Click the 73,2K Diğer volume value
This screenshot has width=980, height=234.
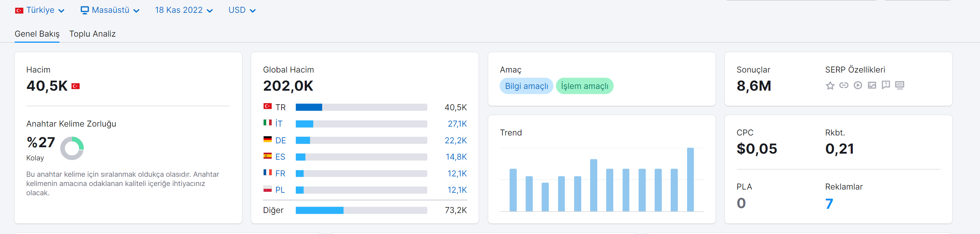[455, 211]
